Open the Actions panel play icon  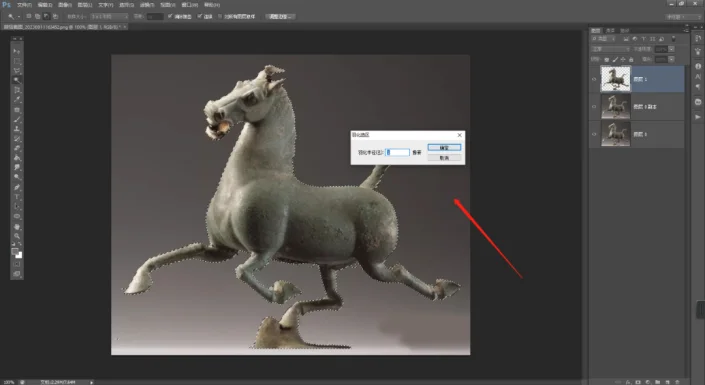point(698,117)
